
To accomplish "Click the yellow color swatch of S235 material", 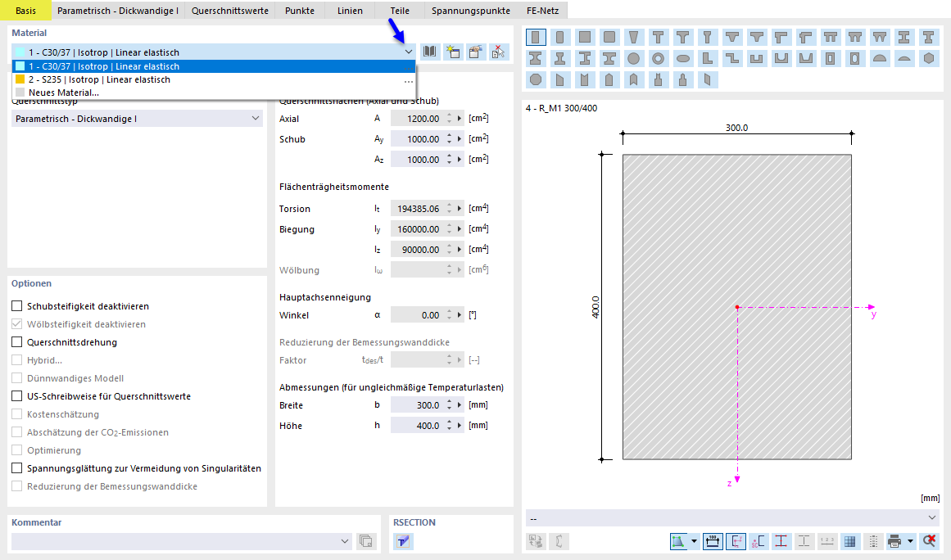I will [20, 79].
